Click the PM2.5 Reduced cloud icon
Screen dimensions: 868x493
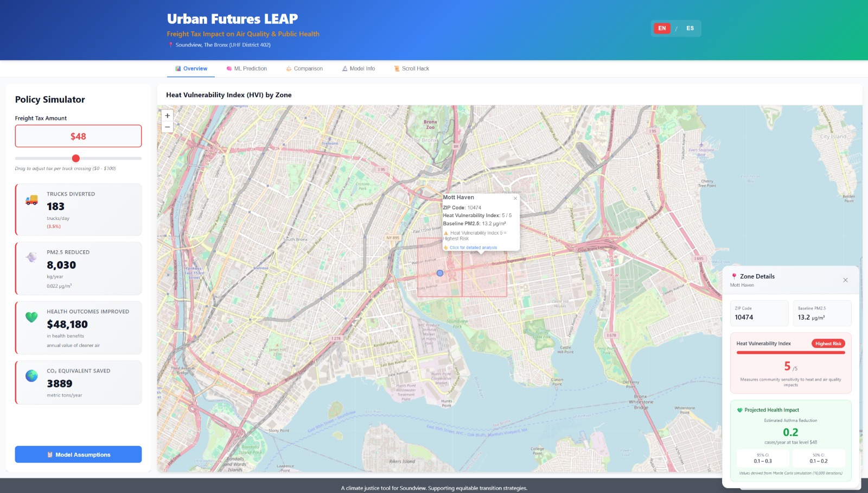[x=31, y=257]
